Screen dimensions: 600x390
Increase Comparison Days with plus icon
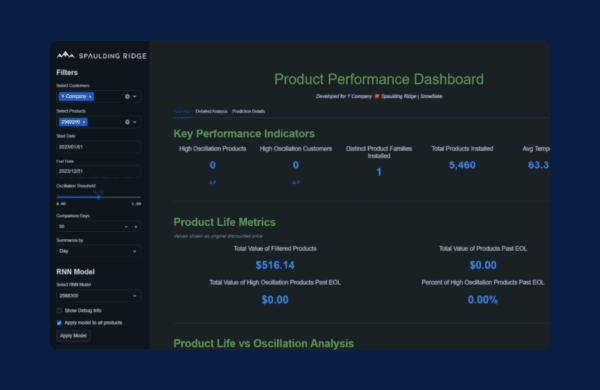(136, 227)
